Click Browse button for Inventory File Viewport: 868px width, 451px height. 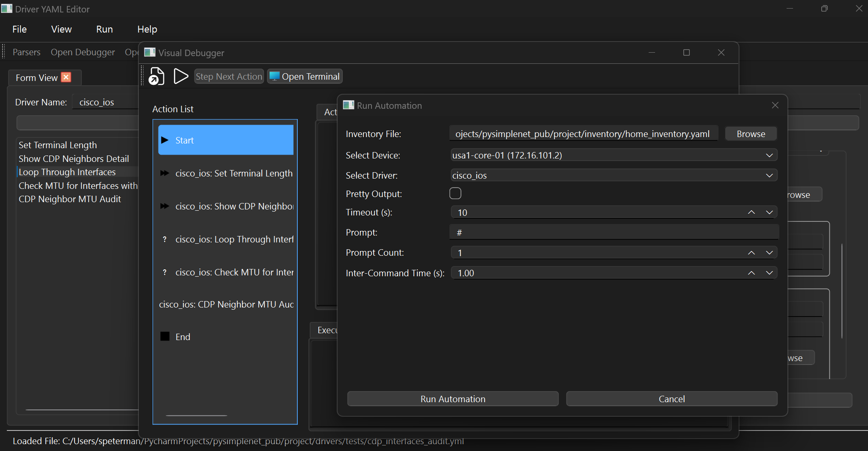751,134
